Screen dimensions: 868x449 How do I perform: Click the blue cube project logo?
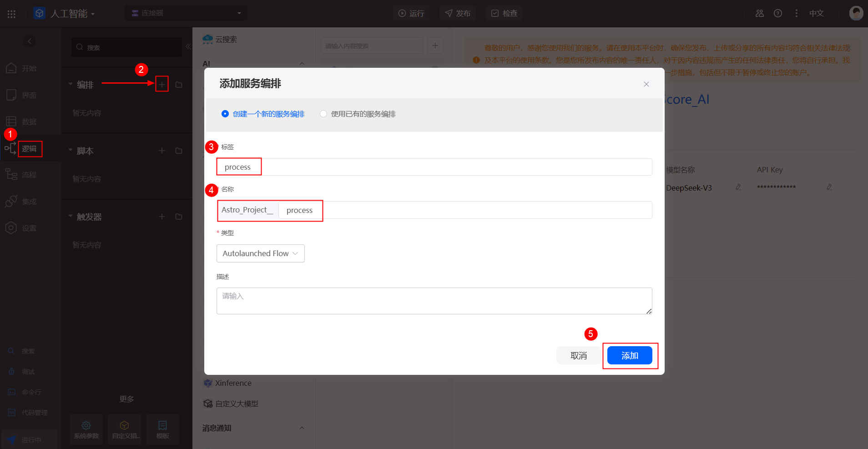(40, 13)
